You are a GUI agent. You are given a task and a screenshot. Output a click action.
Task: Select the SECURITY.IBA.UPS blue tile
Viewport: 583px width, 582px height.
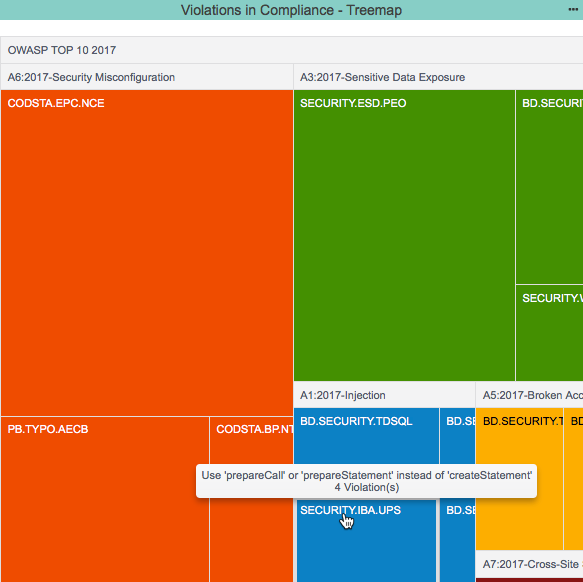point(366,541)
